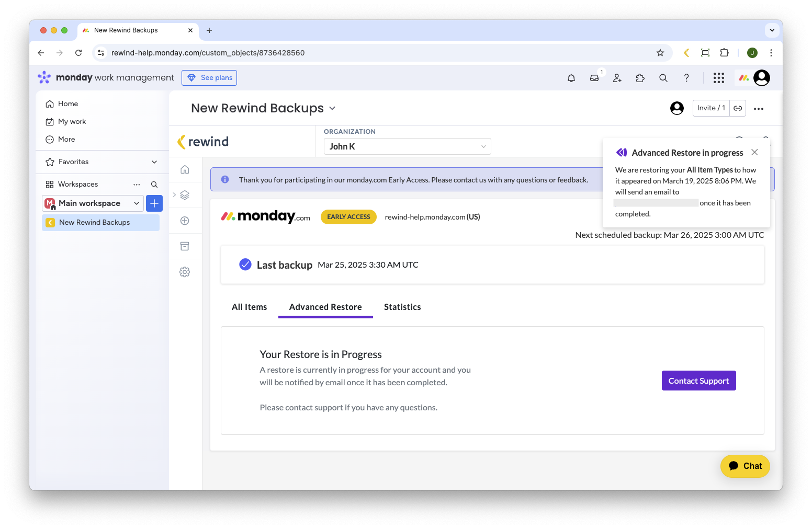Click the invite members icon in top bar
Image resolution: width=812 pixels, height=529 pixels.
tap(617, 78)
